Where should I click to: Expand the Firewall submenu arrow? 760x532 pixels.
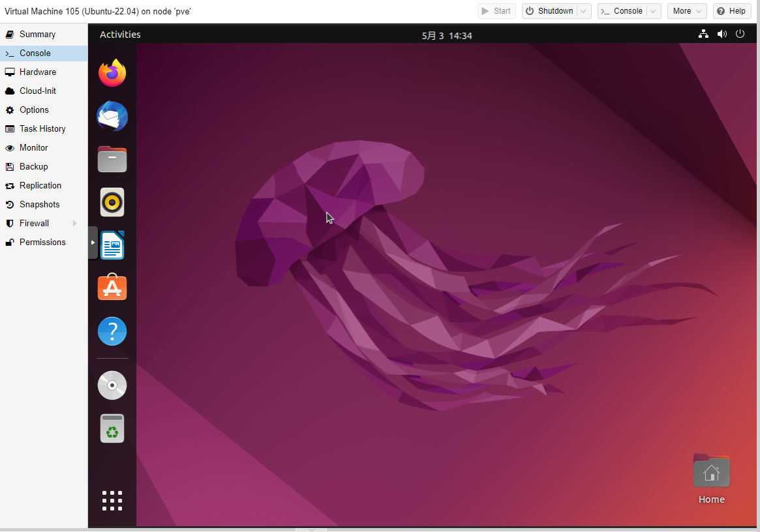pos(75,224)
